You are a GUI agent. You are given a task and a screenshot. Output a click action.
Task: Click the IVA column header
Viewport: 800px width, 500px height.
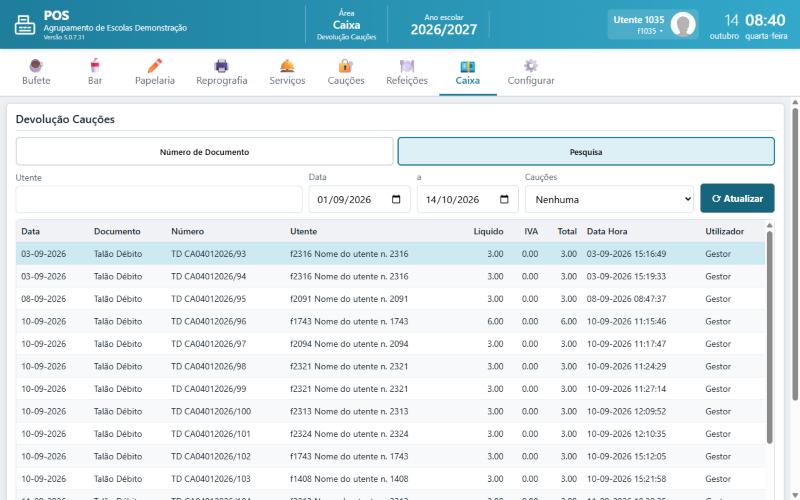531,231
